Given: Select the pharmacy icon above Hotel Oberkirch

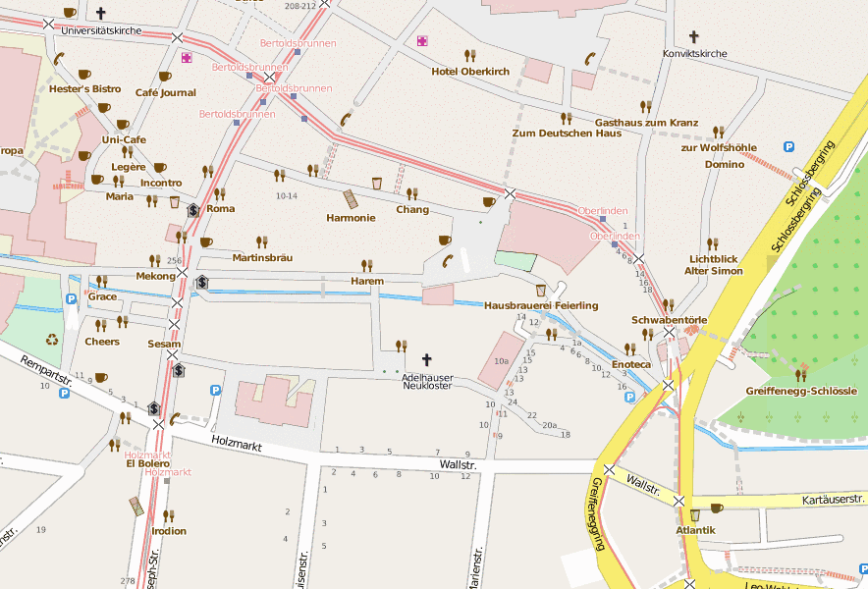Looking at the screenshot, I should 422,41.
